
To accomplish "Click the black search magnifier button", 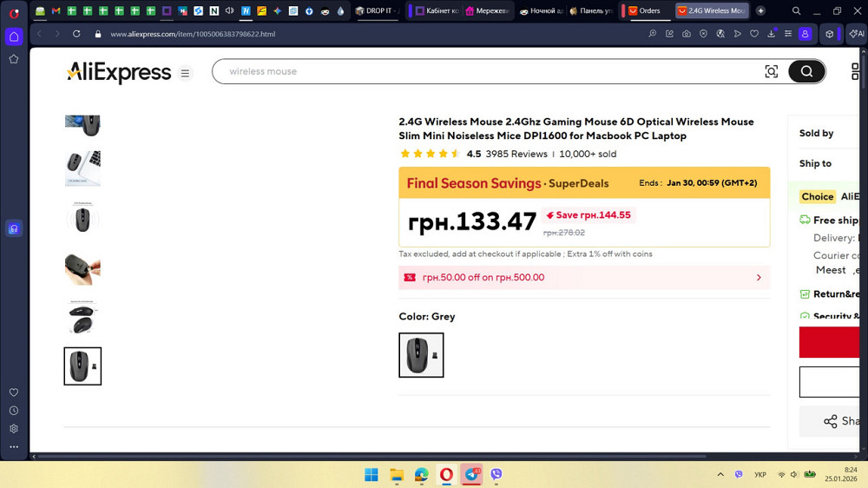I will 806,71.
